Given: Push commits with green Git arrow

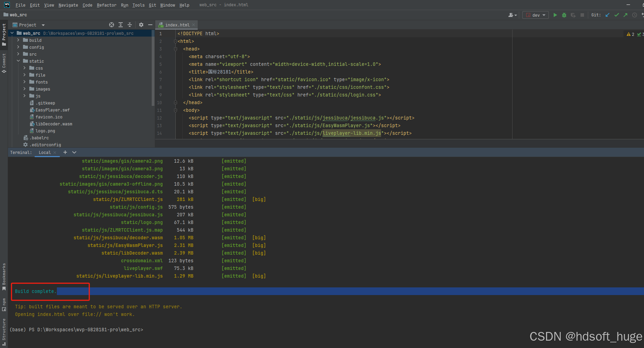Looking at the screenshot, I should (x=626, y=15).
